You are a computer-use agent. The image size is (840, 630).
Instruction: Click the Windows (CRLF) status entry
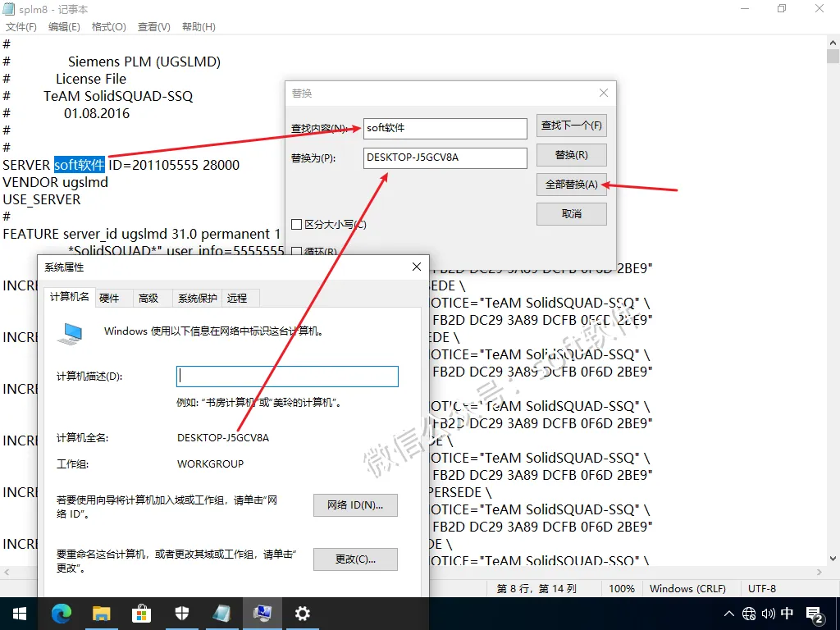coord(687,588)
